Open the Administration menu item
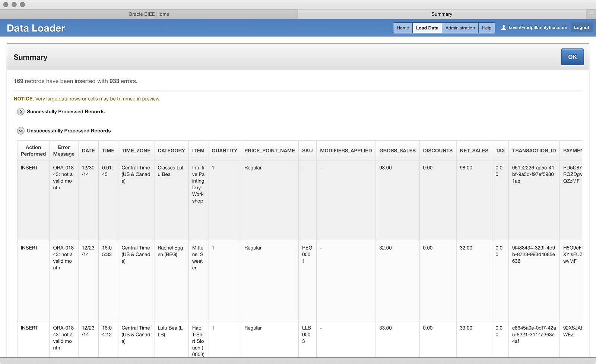Screen dimensions: 596x364 click(x=460, y=28)
